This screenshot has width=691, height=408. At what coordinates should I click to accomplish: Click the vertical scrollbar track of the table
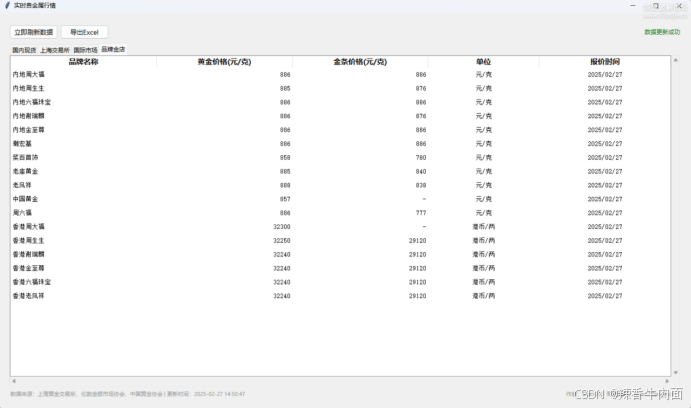tap(676, 216)
